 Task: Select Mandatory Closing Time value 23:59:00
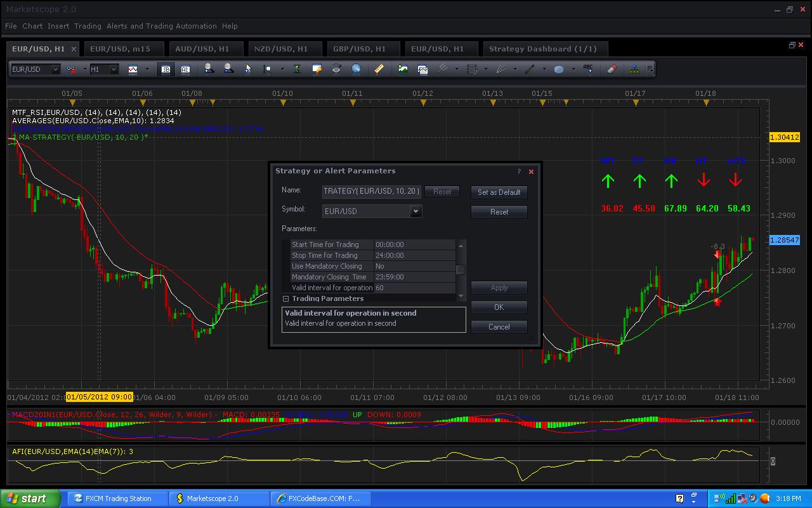pos(414,277)
